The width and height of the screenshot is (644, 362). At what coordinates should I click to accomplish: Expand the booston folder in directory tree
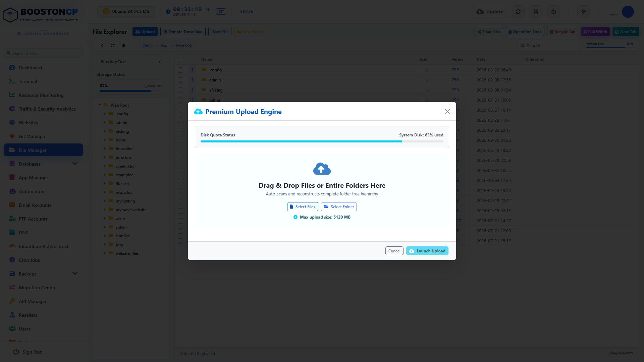tap(105, 157)
